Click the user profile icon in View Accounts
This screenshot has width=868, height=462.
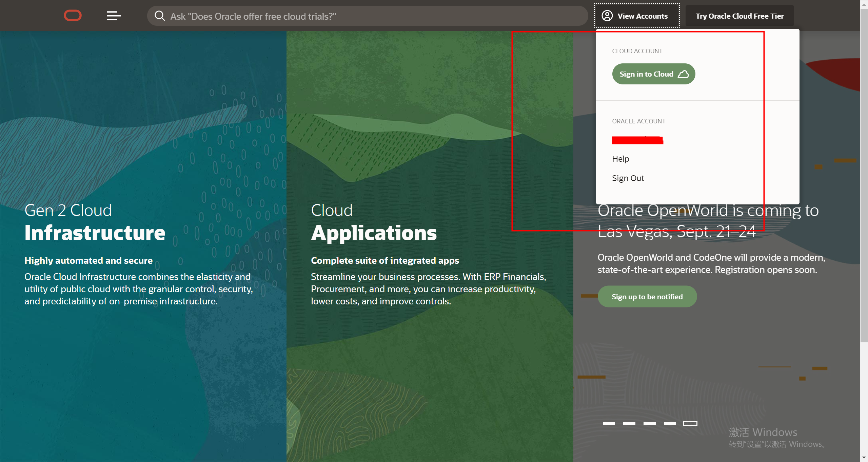(607, 16)
